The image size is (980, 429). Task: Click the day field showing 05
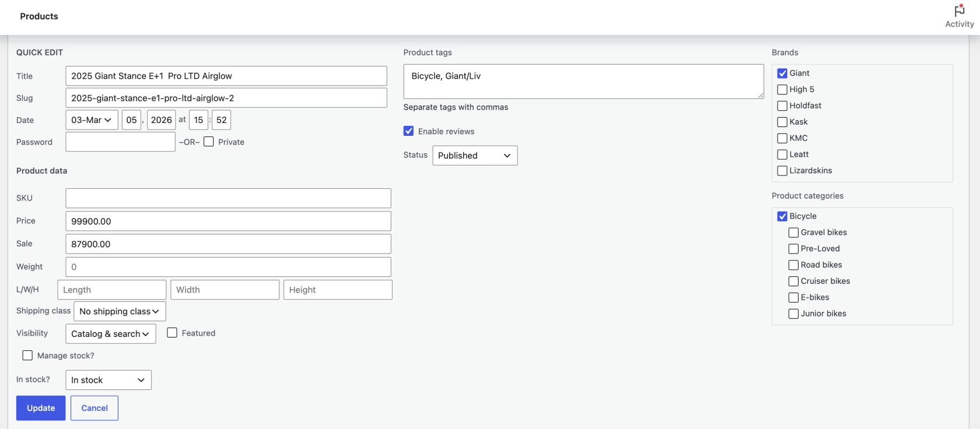click(131, 120)
